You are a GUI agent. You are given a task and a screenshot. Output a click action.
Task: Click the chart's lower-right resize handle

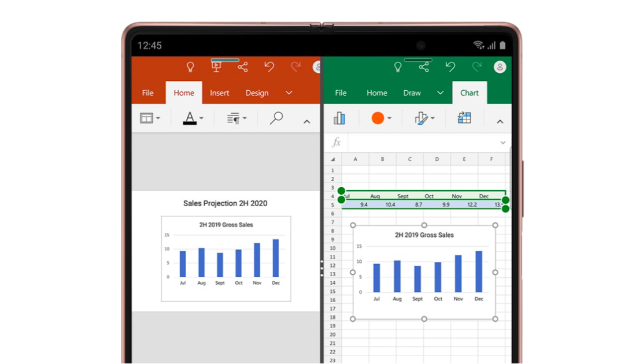pyautogui.click(x=495, y=319)
